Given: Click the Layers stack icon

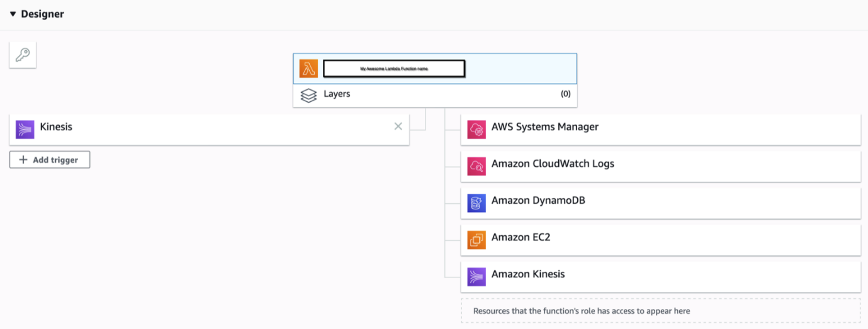Looking at the screenshot, I should point(308,96).
